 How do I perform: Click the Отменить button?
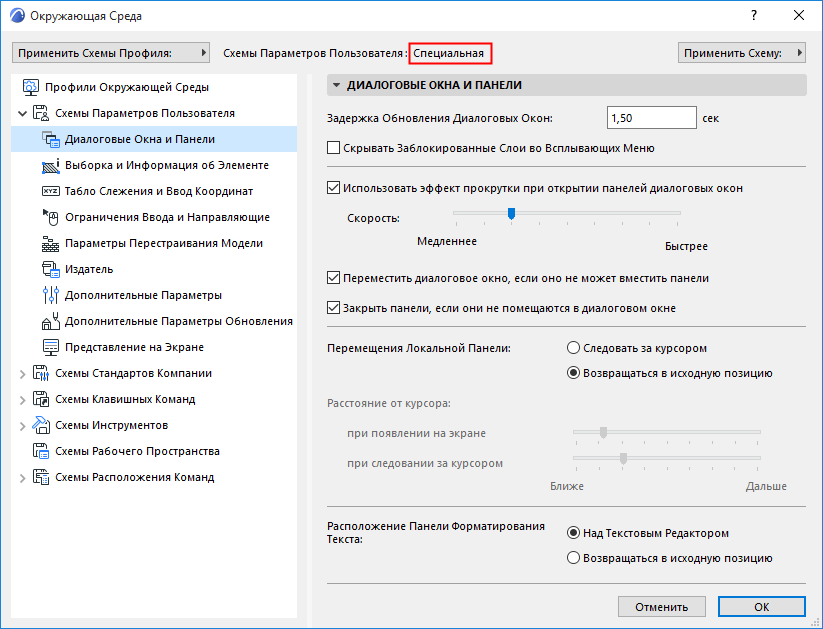661,607
